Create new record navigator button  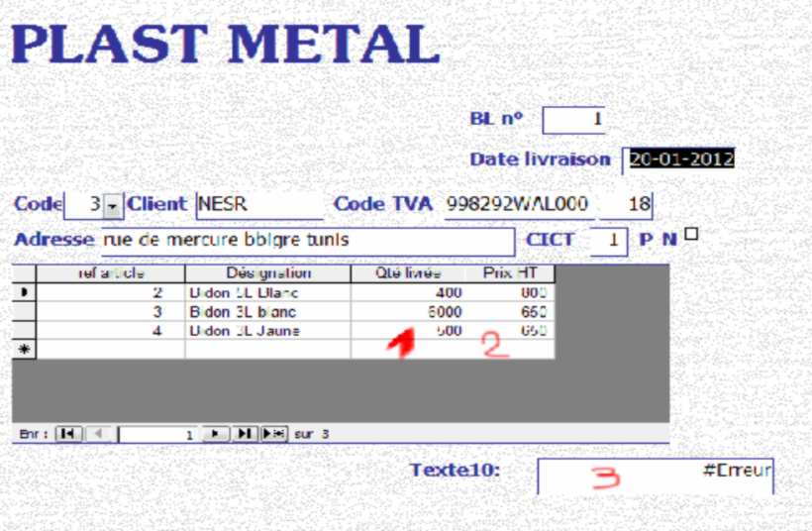tap(274, 434)
